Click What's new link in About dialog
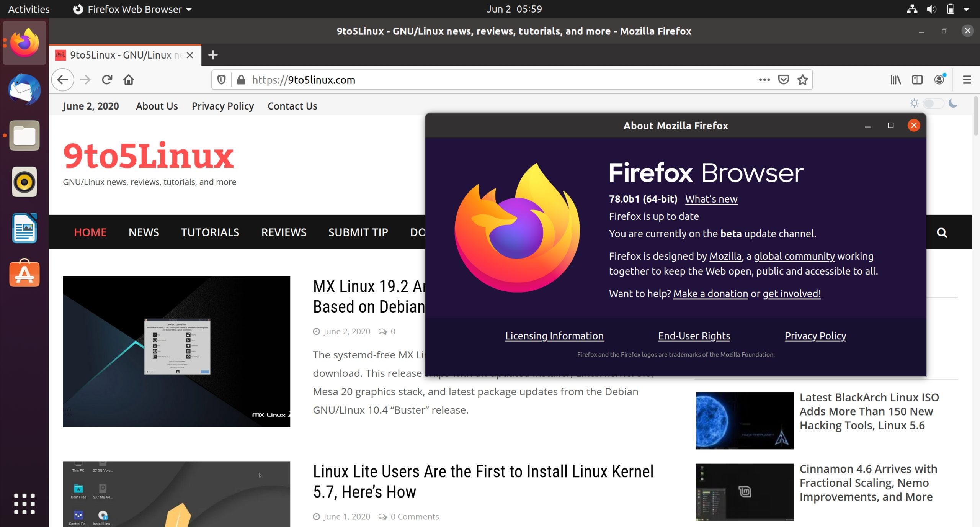Viewport: 980px width, 527px height. point(711,199)
